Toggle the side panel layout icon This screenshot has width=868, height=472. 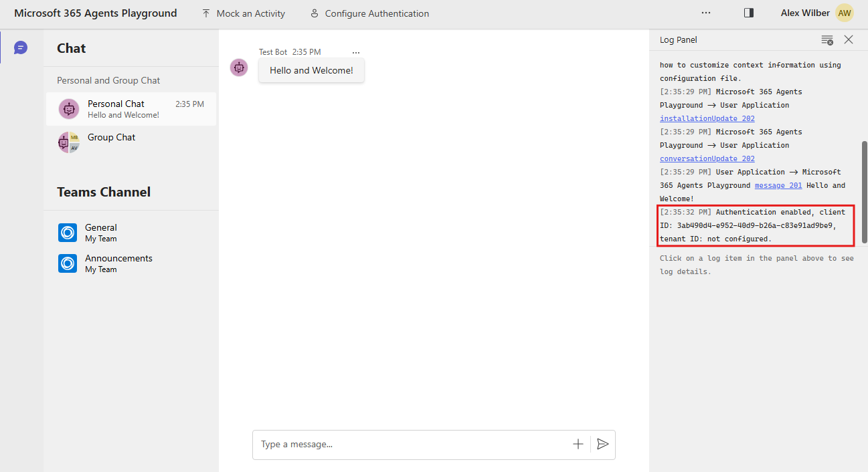click(x=748, y=12)
